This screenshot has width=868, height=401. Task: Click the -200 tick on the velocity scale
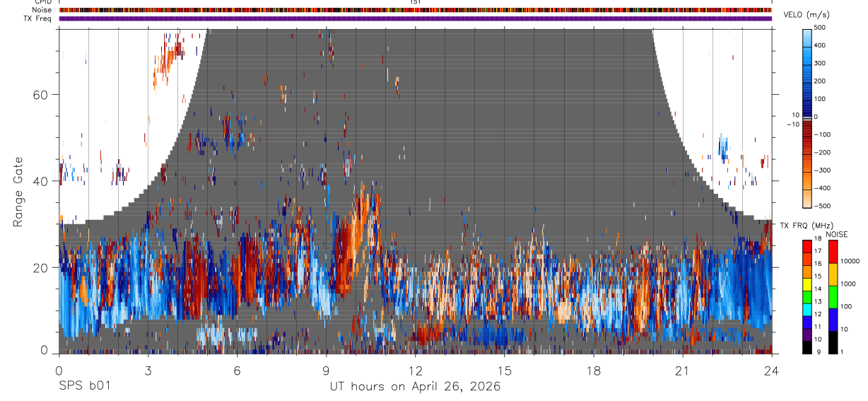(823, 153)
